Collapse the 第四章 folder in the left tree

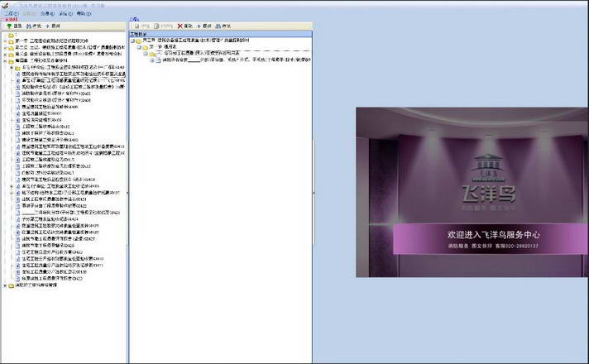point(5,60)
